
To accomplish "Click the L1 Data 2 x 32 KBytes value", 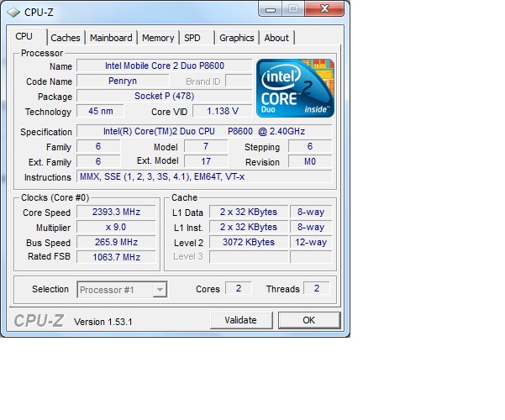I will click(x=249, y=212).
